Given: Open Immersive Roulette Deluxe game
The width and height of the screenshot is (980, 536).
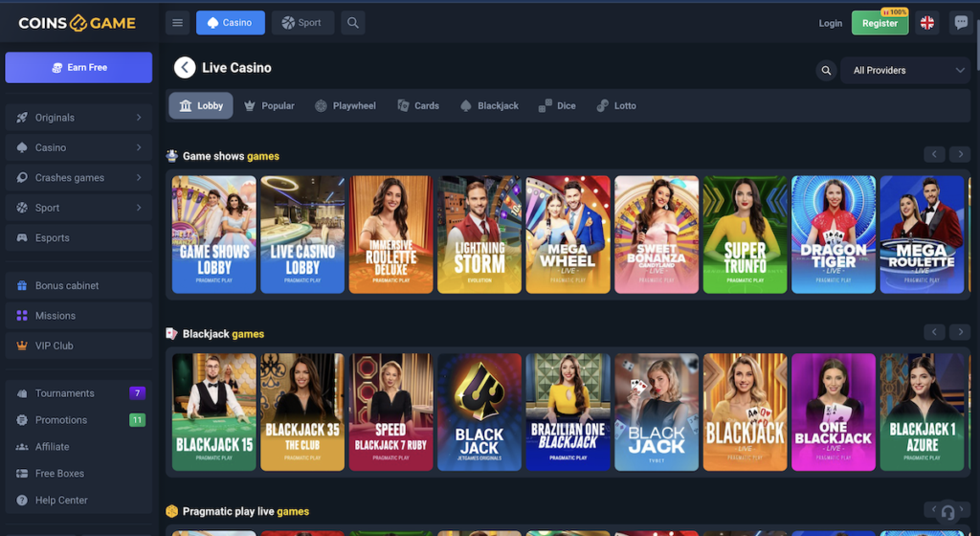Looking at the screenshot, I should (390, 234).
